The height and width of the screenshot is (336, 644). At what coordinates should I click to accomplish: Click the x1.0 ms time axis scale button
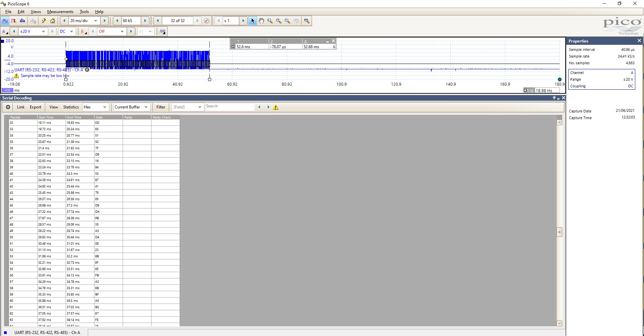7,90
